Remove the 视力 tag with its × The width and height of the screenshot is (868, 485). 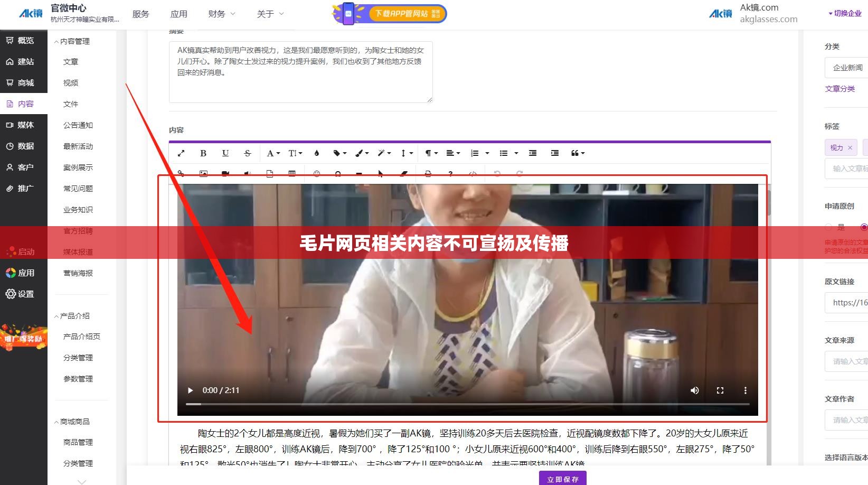pyautogui.click(x=850, y=148)
